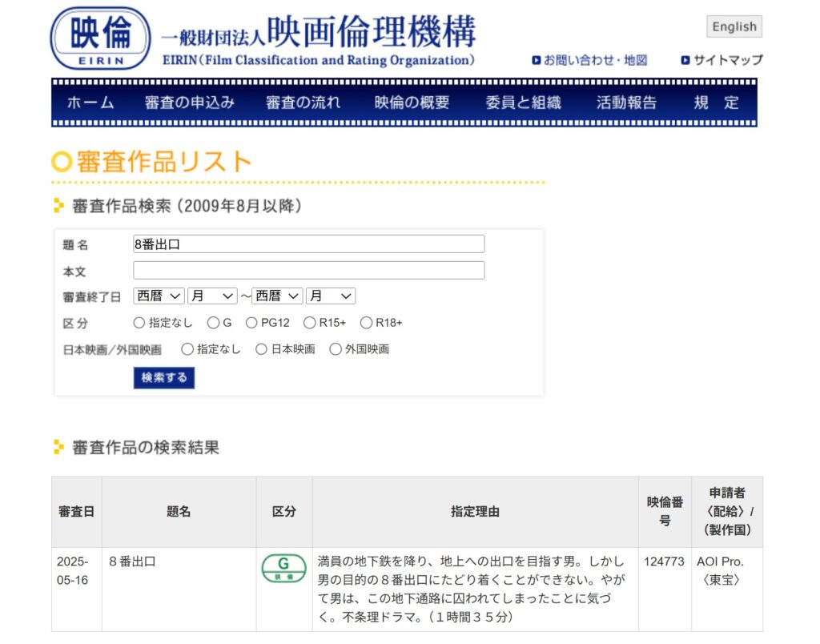
Task: Click the 満員の地下鉄 description cell
Action: [x=475, y=589]
